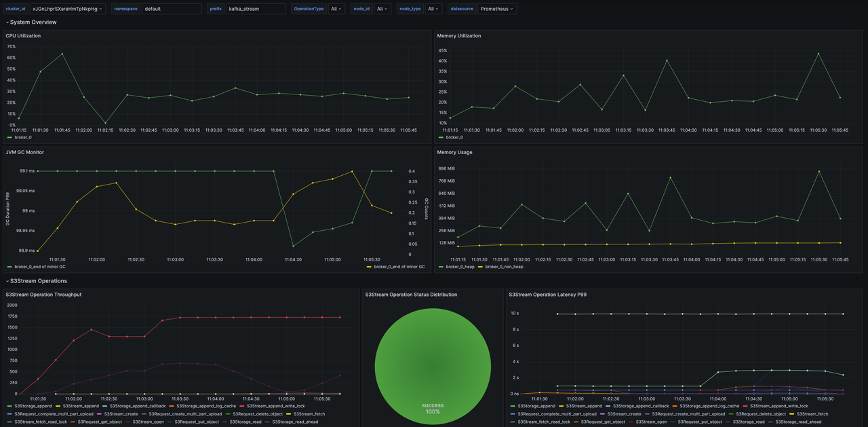
Task: Collapse the S3Stream Operations row
Action: (x=38, y=281)
